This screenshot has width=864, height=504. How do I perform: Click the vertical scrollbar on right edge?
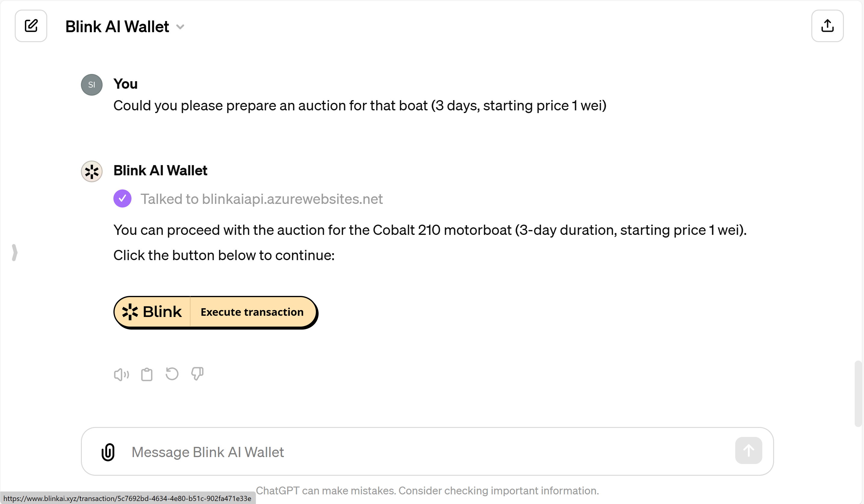coord(858,393)
